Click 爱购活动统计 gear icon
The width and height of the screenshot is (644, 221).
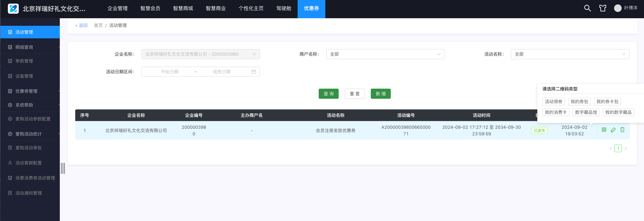tap(10, 134)
